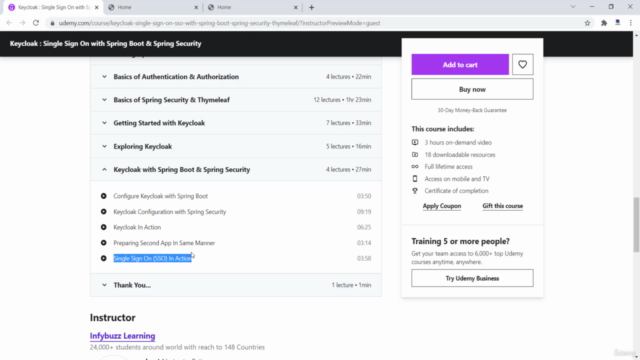Close the Keycloak Udemy tab
The height and width of the screenshot is (360, 640).
click(97, 7)
